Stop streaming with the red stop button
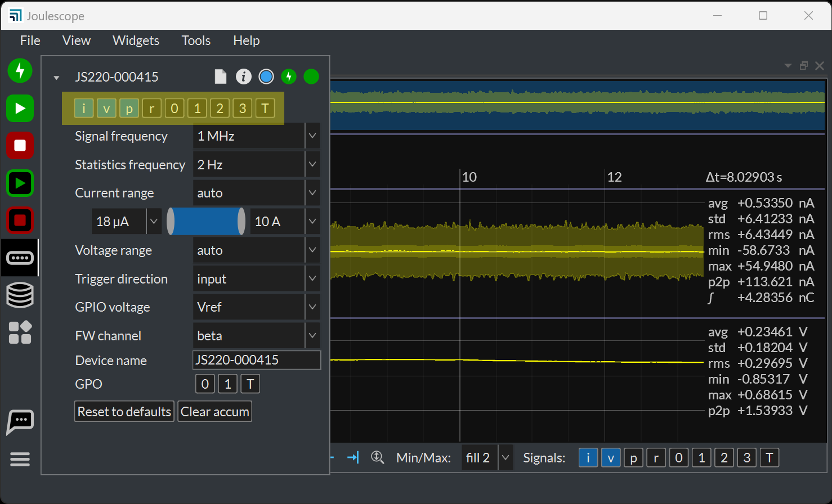832x504 pixels. point(20,146)
